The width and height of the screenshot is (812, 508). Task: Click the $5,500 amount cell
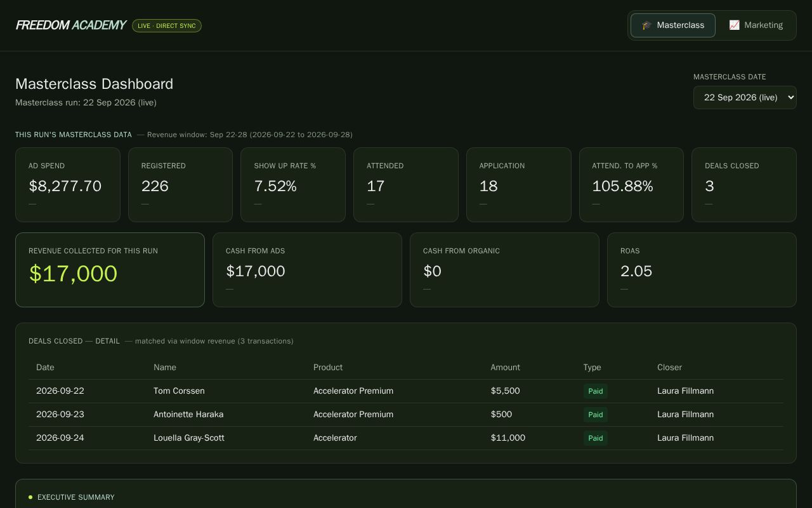coord(505,391)
